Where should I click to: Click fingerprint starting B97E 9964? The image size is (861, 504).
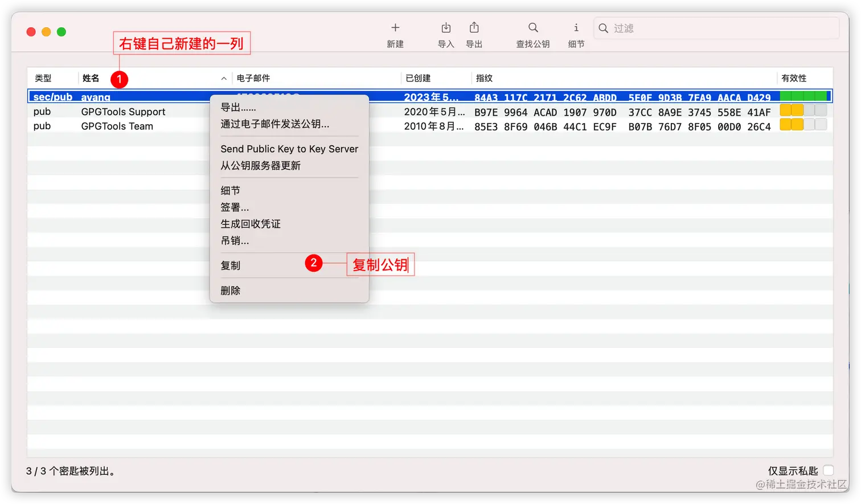tap(622, 112)
